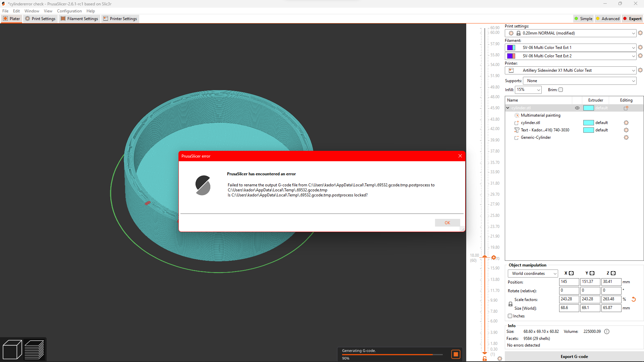The image size is (644, 362).
Task: Toggle the uniform scaling lock icon
Action: pos(510,304)
